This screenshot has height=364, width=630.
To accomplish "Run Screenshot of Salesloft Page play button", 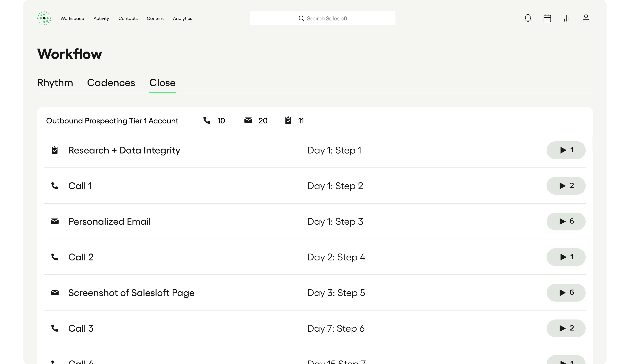I will 566,293.
